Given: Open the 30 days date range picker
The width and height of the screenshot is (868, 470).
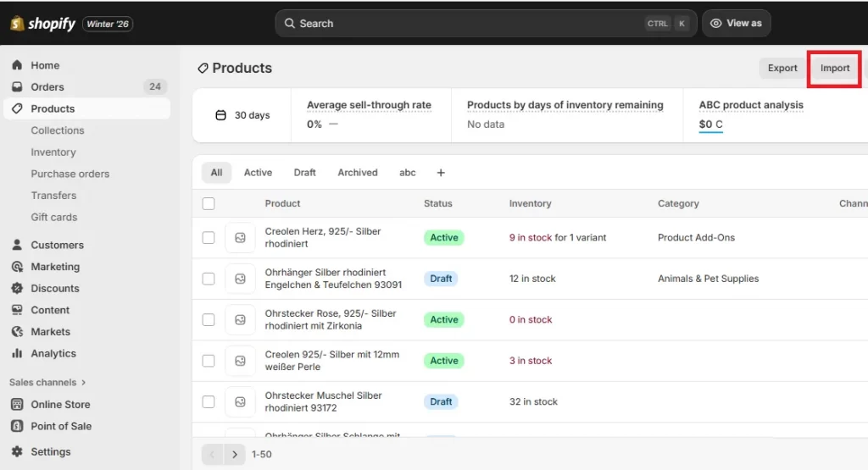Looking at the screenshot, I should pos(242,115).
